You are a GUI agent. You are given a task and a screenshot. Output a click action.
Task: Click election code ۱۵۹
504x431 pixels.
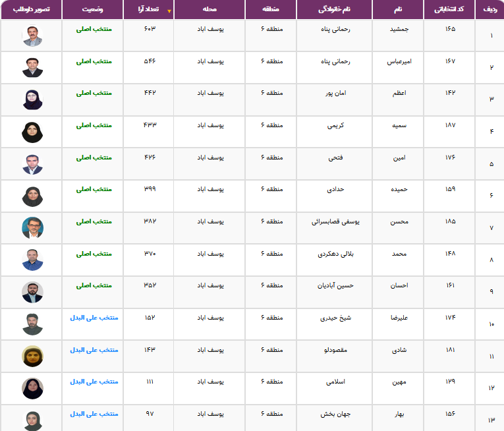tap(450, 188)
